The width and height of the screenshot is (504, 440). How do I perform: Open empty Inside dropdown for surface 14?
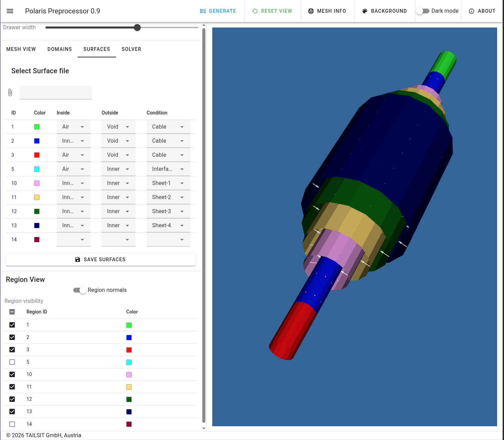pos(74,240)
